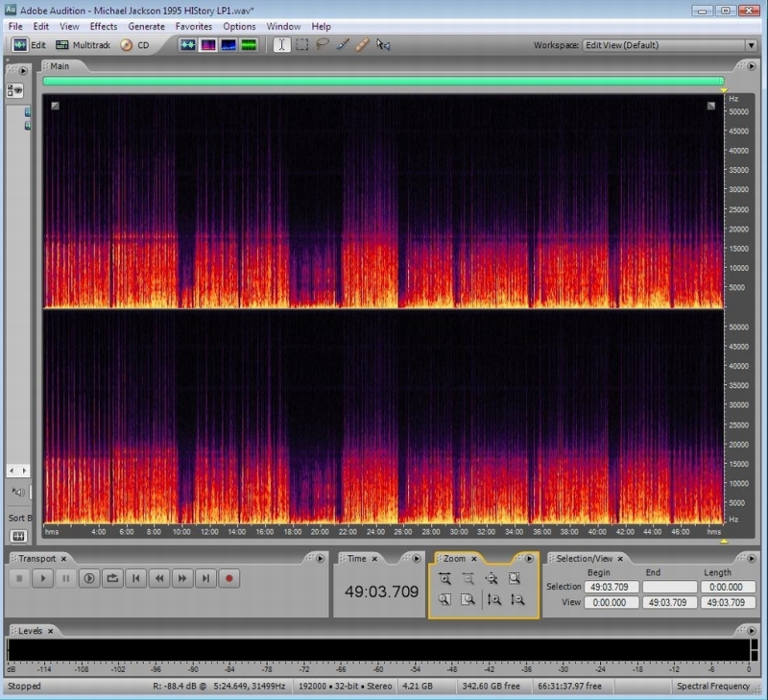Switch to Multitrack view icon

click(62, 45)
